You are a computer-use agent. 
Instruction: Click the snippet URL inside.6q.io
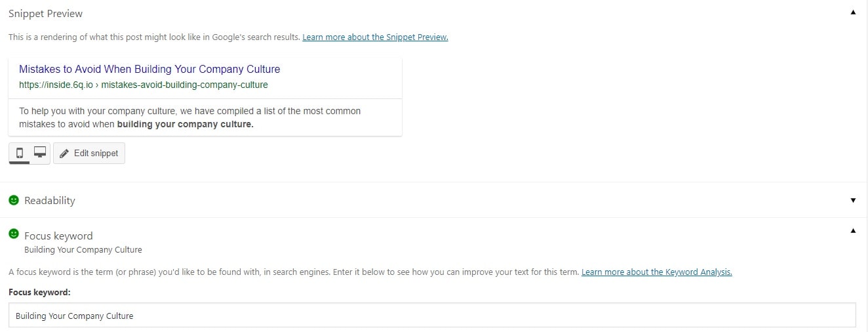pos(144,85)
